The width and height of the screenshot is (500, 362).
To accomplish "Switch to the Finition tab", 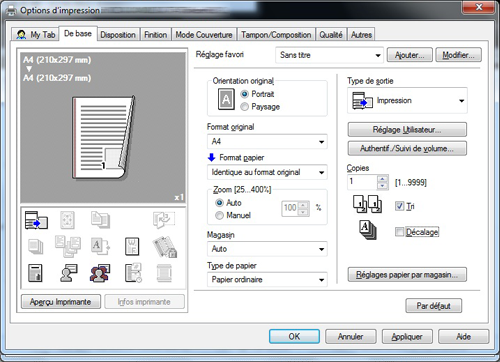I will click(x=156, y=35).
